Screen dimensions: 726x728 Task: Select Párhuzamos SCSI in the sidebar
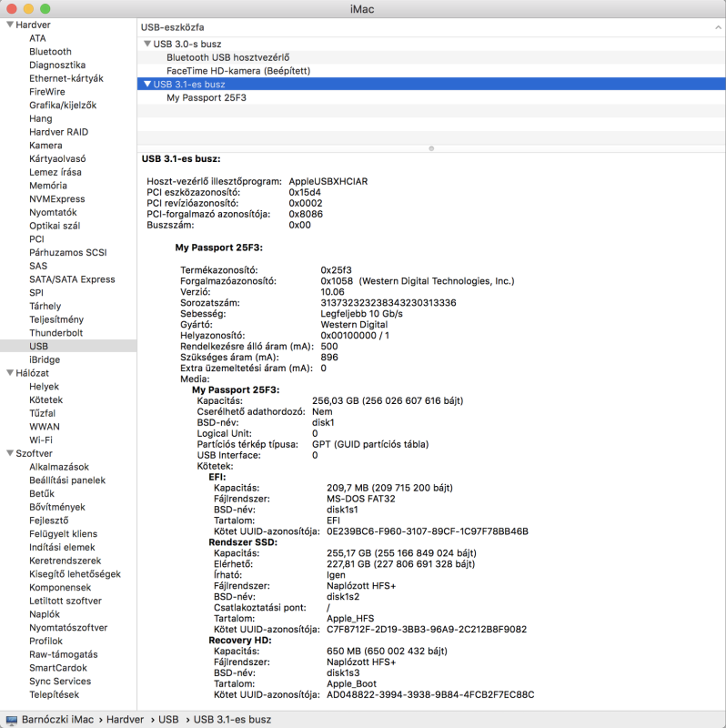click(67, 253)
